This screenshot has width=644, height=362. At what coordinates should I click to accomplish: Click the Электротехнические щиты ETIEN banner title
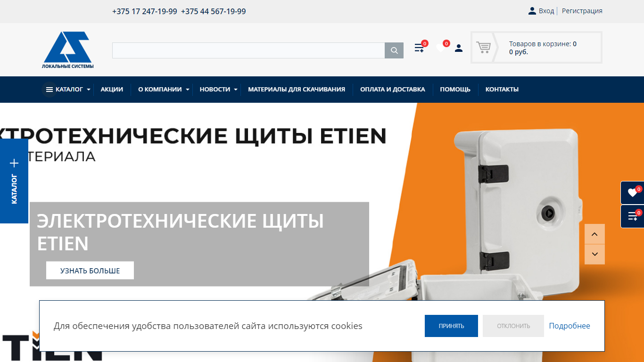point(181,232)
